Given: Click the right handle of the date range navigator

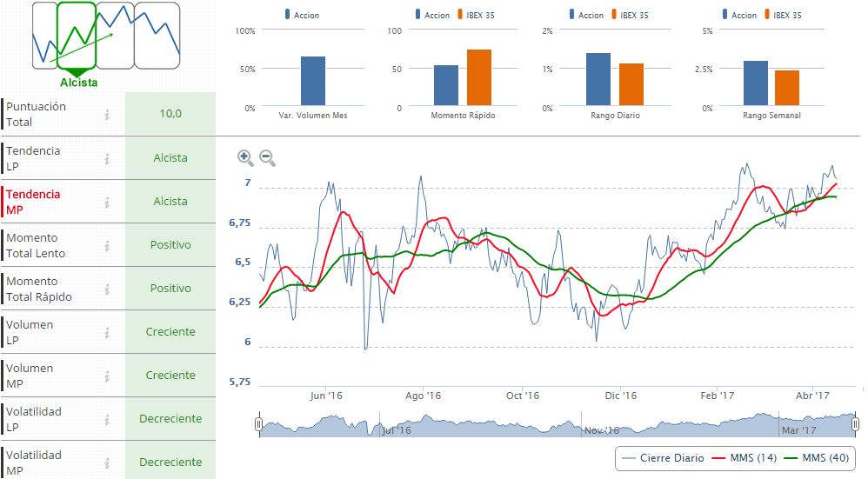Looking at the screenshot, I should pyautogui.click(x=857, y=424).
